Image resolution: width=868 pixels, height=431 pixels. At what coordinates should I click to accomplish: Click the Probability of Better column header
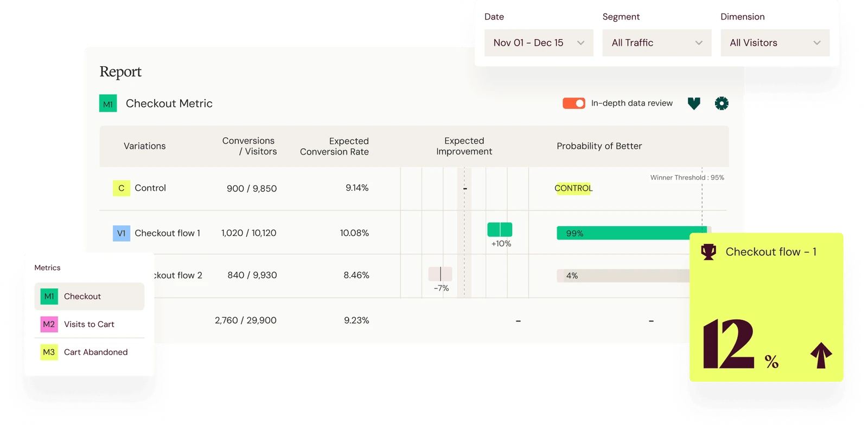pos(599,146)
